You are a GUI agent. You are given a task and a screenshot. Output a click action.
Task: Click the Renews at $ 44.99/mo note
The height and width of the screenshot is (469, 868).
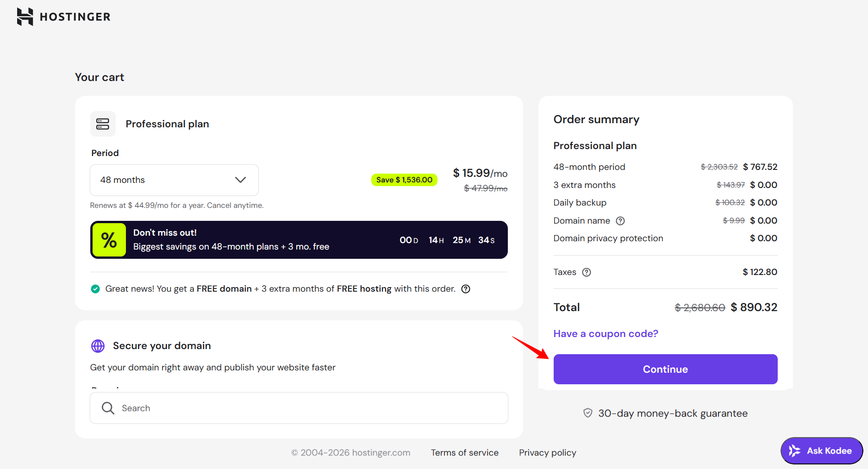(x=177, y=205)
